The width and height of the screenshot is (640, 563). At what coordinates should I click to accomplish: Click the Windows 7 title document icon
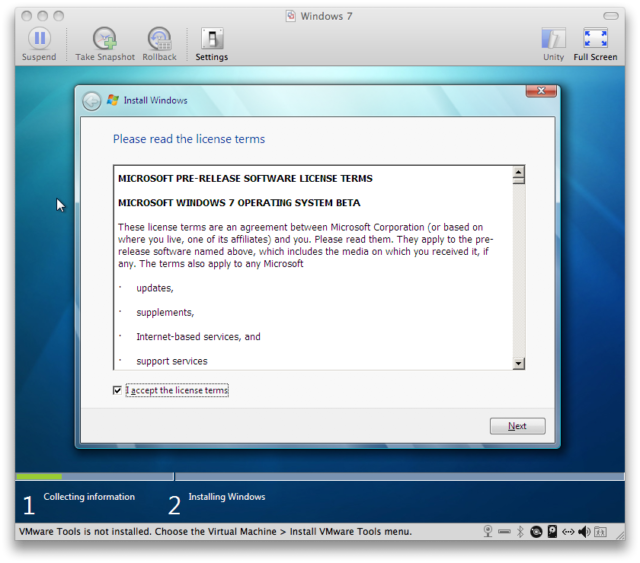pos(291,16)
